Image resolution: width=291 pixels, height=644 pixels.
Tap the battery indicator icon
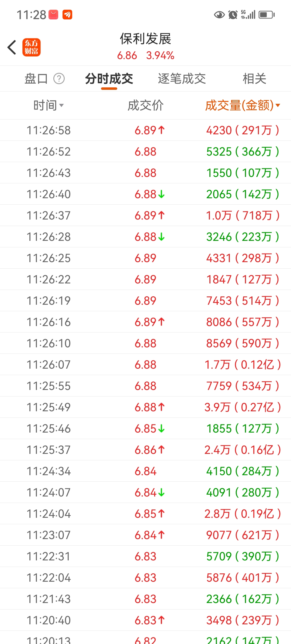(x=266, y=15)
